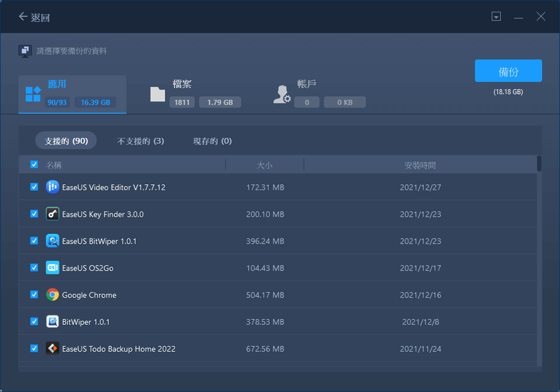
Task: Click the back arrow icon
Action: [23, 16]
